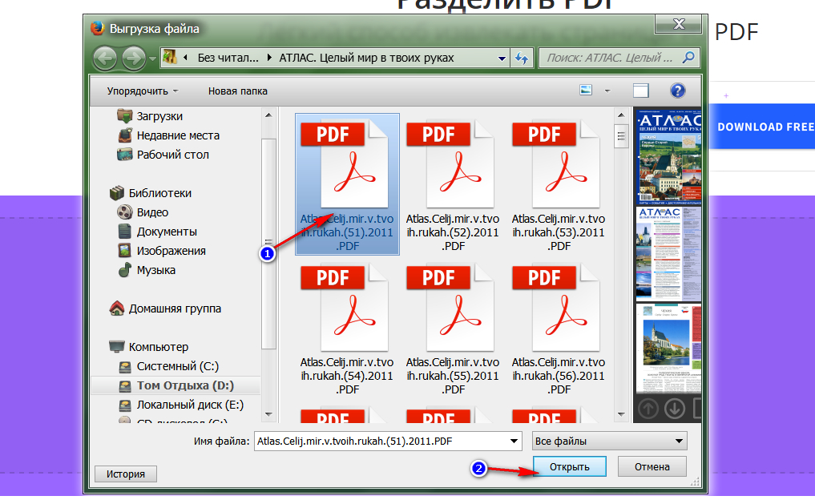Select Домашняя группа in the navigation pane
The height and width of the screenshot is (504, 815).
[165, 308]
